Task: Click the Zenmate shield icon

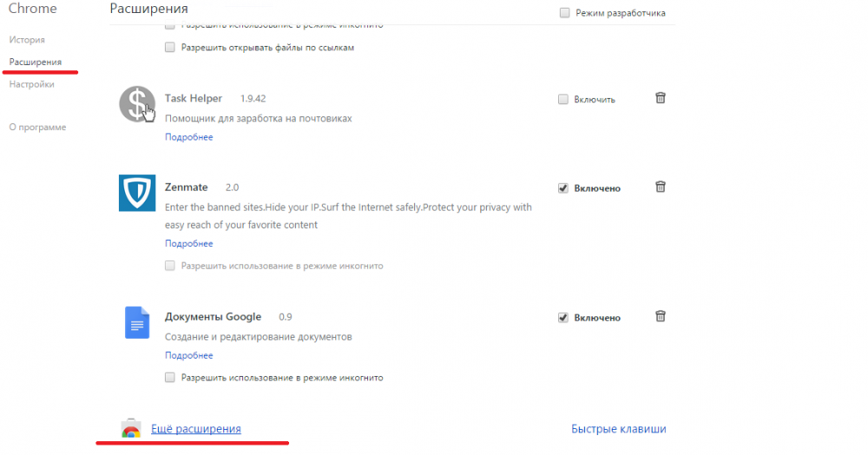Action: click(x=136, y=193)
